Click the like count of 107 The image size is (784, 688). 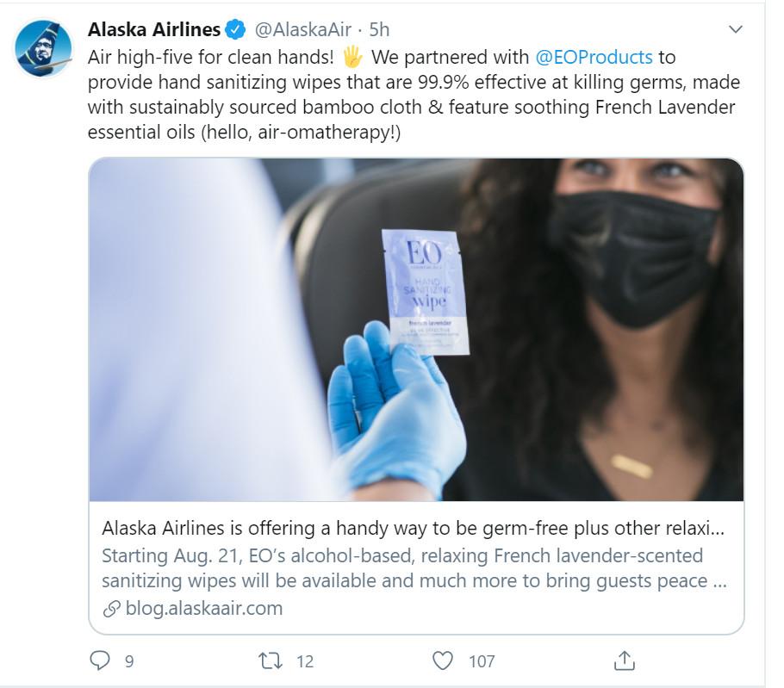coord(482,661)
